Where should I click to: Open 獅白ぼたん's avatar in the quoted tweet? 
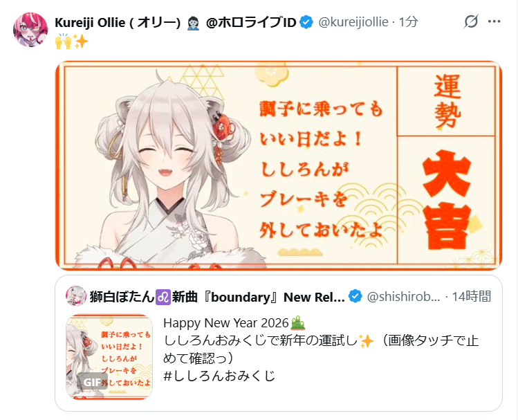76,296
